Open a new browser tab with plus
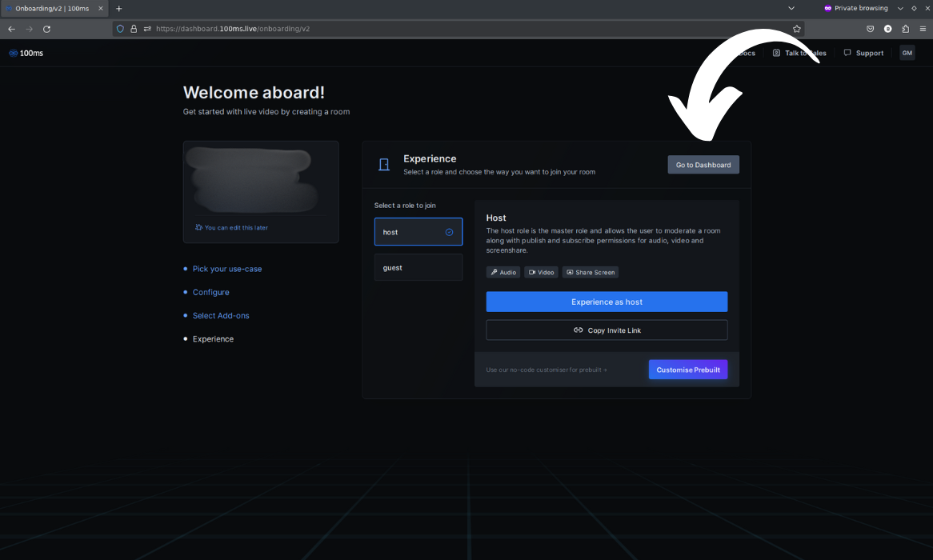Image resolution: width=933 pixels, height=560 pixels. point(119,8)
